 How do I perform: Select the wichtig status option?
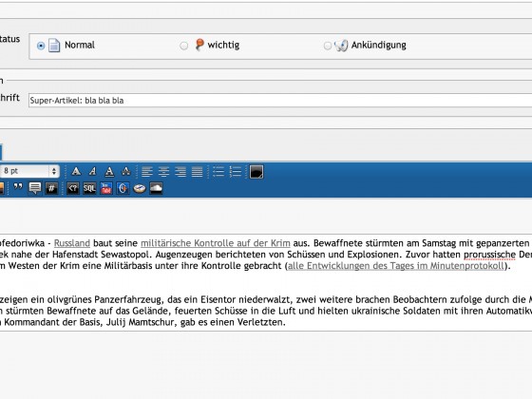[183, 46]
